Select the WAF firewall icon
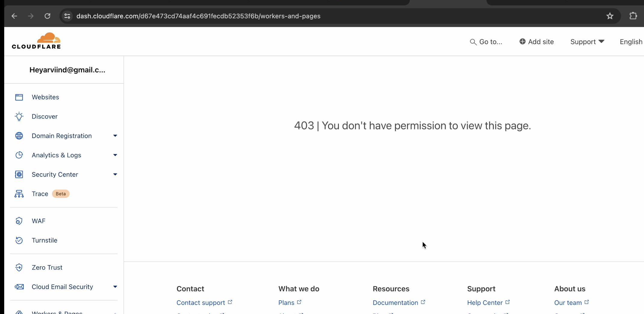The width and height of the screenshot is (644, 314). click(x=19, y=221)
